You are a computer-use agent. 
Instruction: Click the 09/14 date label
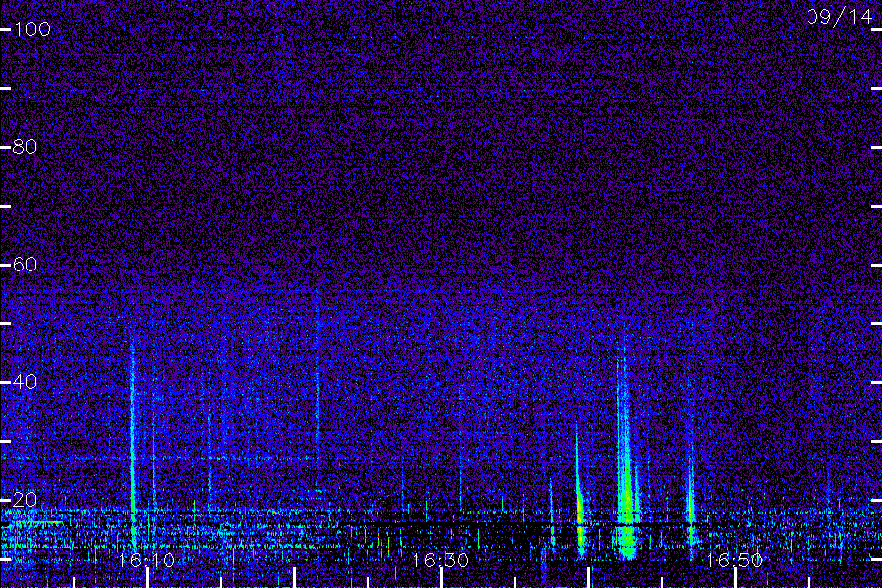tap(839, 17)
